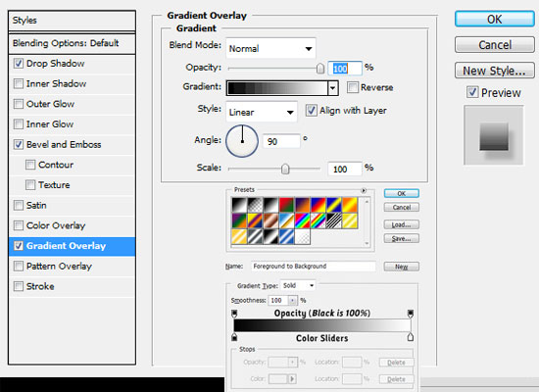Select the Pattern Overlay style row
539x392 pixels.
[x=72, y=267]
